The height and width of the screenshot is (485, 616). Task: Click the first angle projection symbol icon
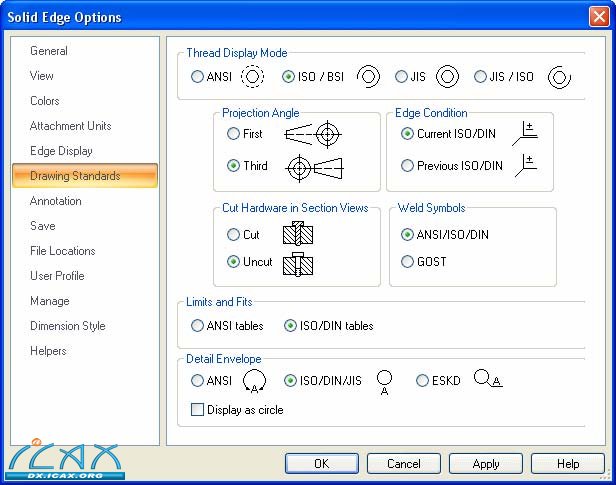313,134
